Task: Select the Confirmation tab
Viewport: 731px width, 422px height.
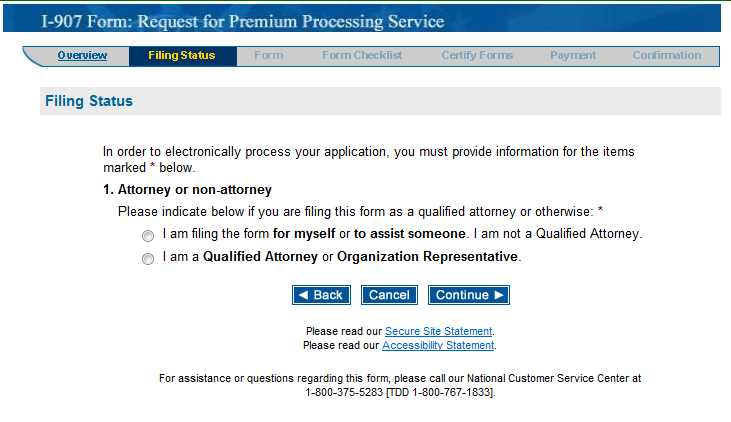Action: tap(667, 56)
